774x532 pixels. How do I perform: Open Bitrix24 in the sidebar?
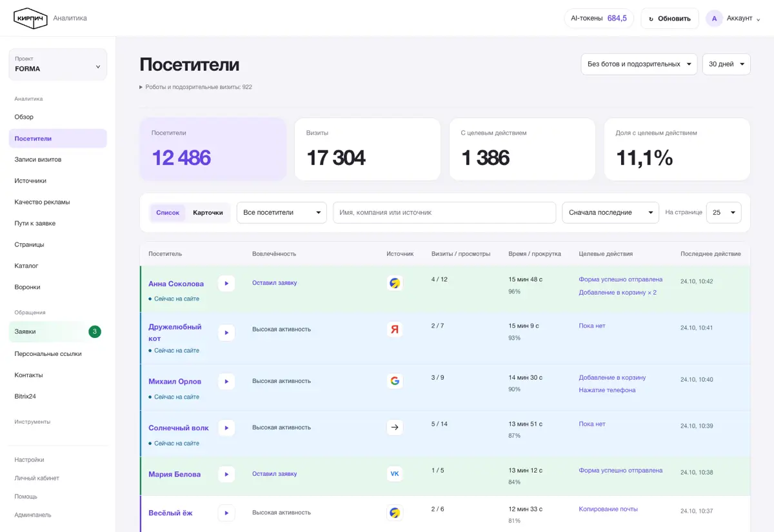click(58, 396)
